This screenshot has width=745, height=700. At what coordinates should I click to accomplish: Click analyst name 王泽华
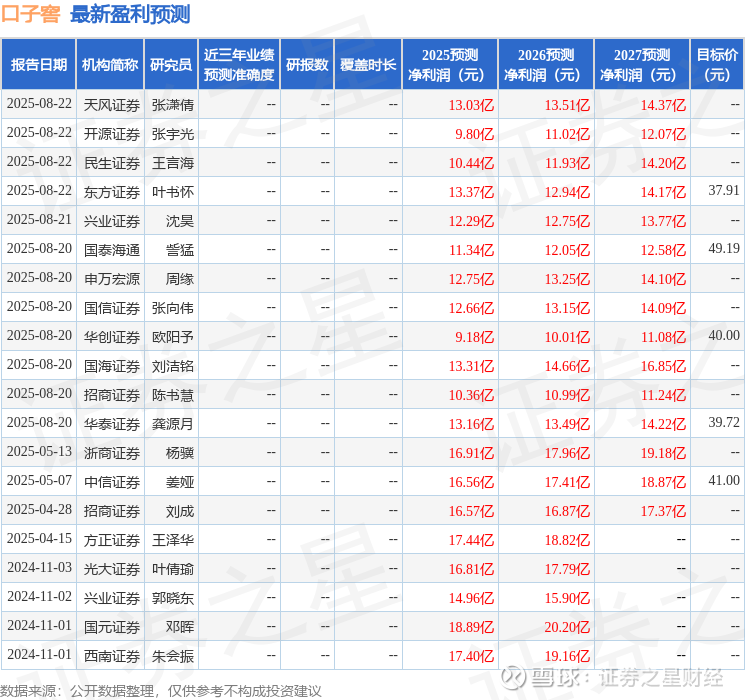tap(173, 540)
